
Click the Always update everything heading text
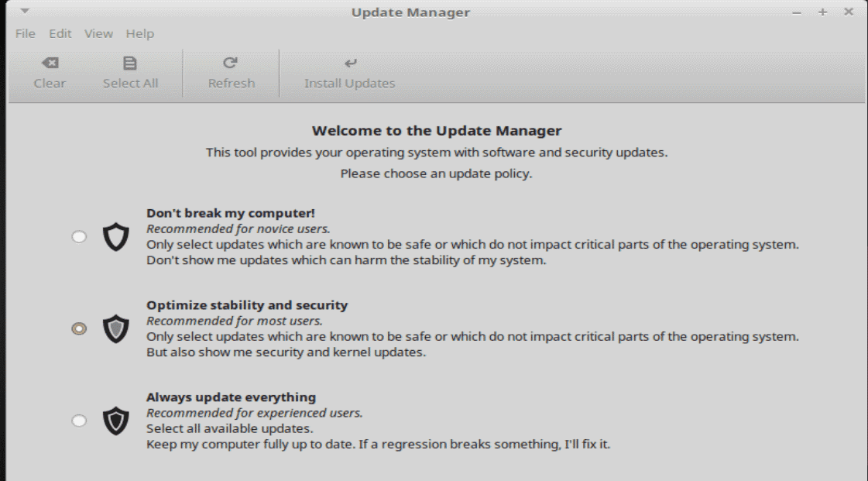pyautogui.click(x=231, y=397)
